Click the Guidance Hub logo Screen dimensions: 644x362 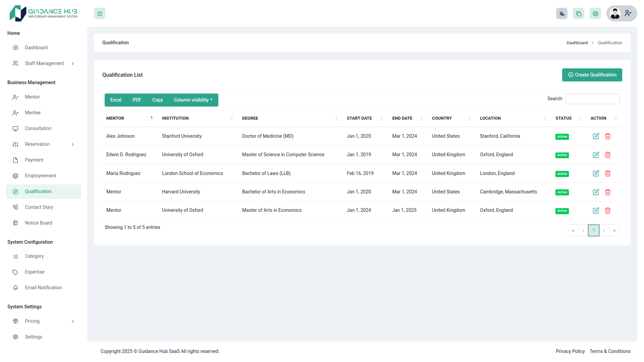tap(43, 13)
